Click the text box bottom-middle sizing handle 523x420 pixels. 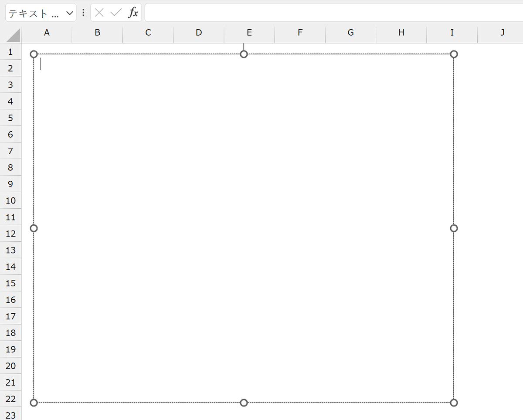point(244,403)
